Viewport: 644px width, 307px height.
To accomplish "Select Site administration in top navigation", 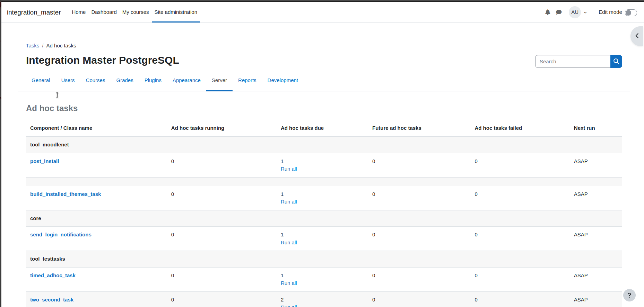I will pyautogui.click(x=176, y=12).
